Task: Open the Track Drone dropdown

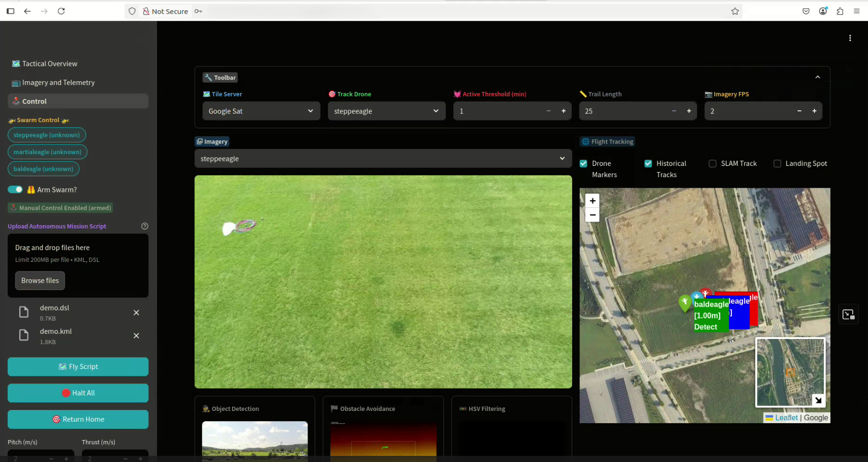Action: (x=386, y=111)
